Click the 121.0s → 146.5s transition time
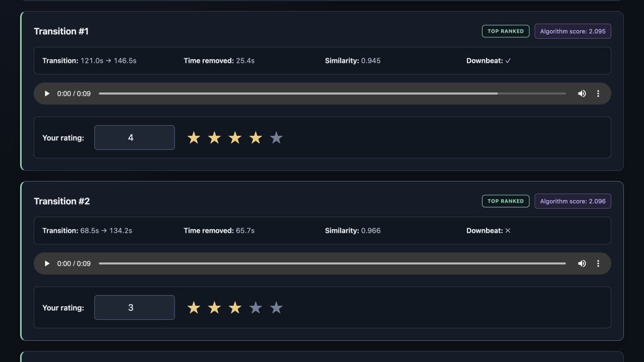Image resolution: width=644 pixels, height=362 pixels. [x=108, y=60]
